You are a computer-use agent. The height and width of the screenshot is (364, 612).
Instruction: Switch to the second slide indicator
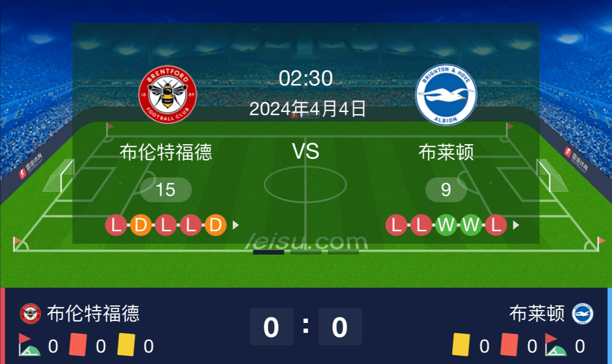pyautogui.click(x=306, y=253)
